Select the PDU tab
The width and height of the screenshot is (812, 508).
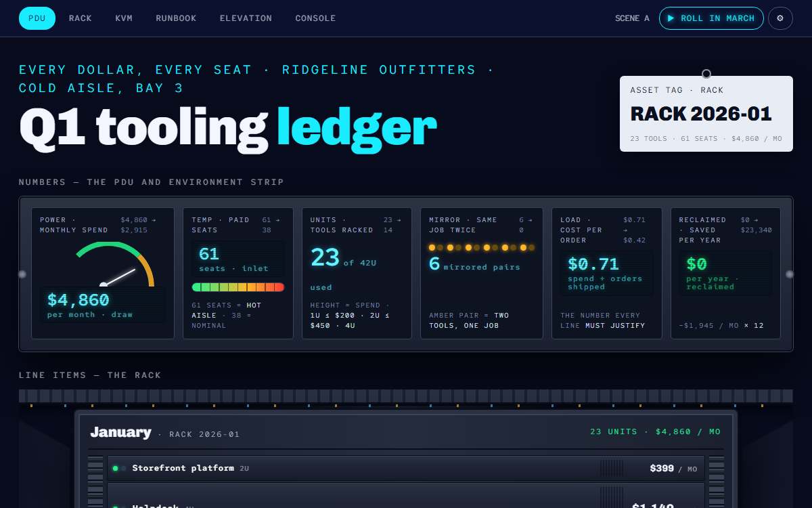click(x=37, y=18)
